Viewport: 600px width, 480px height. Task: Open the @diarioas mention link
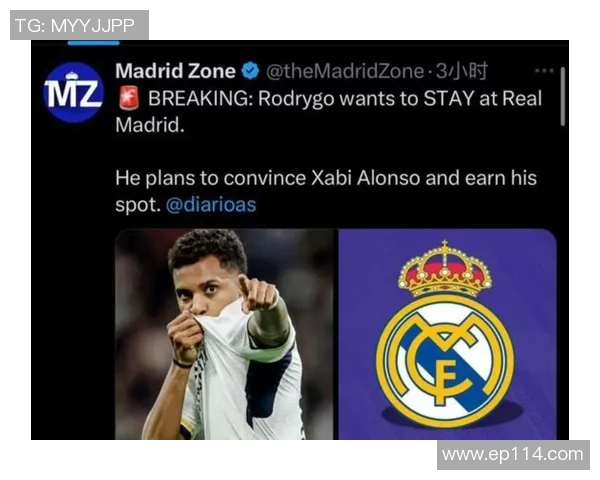click(x=211, y=205)
